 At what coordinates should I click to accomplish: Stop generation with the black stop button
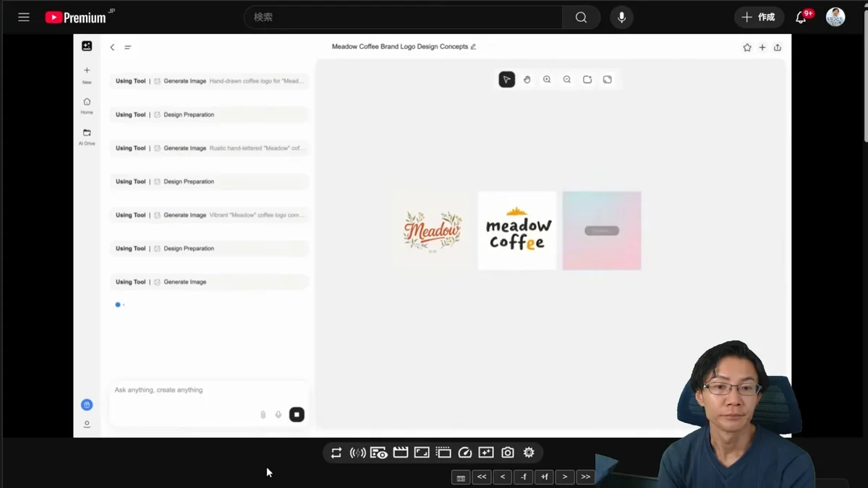(x=297, y=414)
